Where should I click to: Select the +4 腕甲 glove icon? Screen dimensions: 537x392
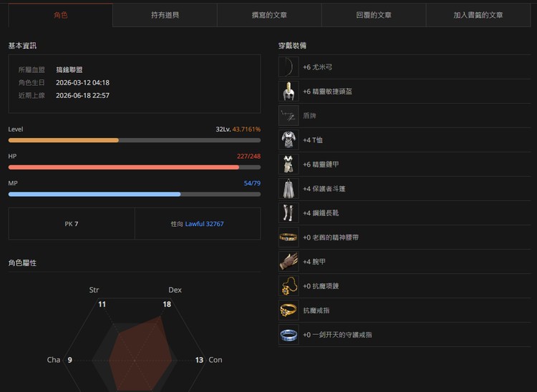[289, 262]
